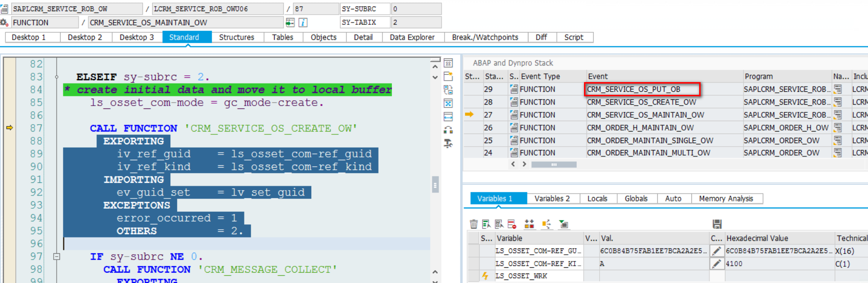
Task: Switch to the Desktop 3 tab
Action: [x=137, y=37]
